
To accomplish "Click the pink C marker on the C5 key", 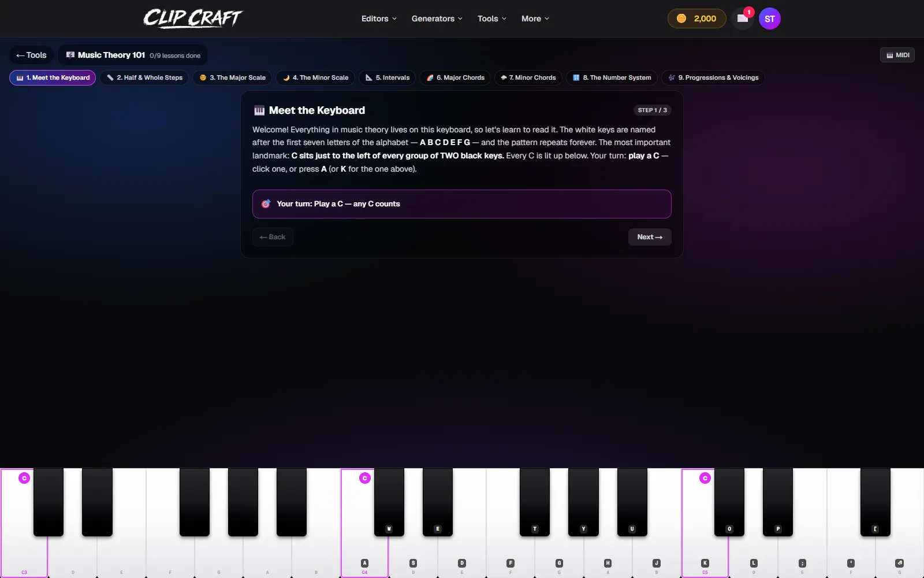I will 705,478.
